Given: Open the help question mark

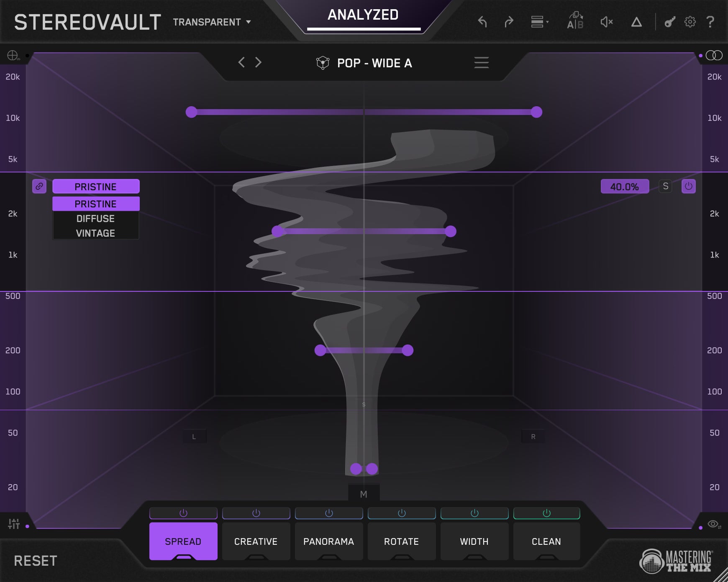Looking at the screenshot, I should coord(710,22).
